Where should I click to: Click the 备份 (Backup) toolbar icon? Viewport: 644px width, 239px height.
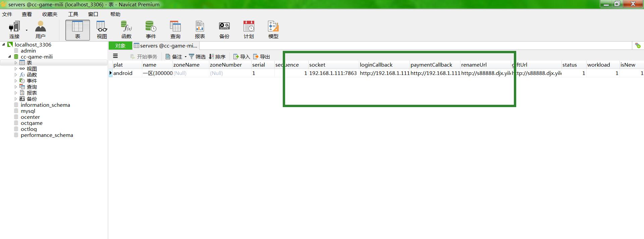pyautogui.click(x=224, y=30)
